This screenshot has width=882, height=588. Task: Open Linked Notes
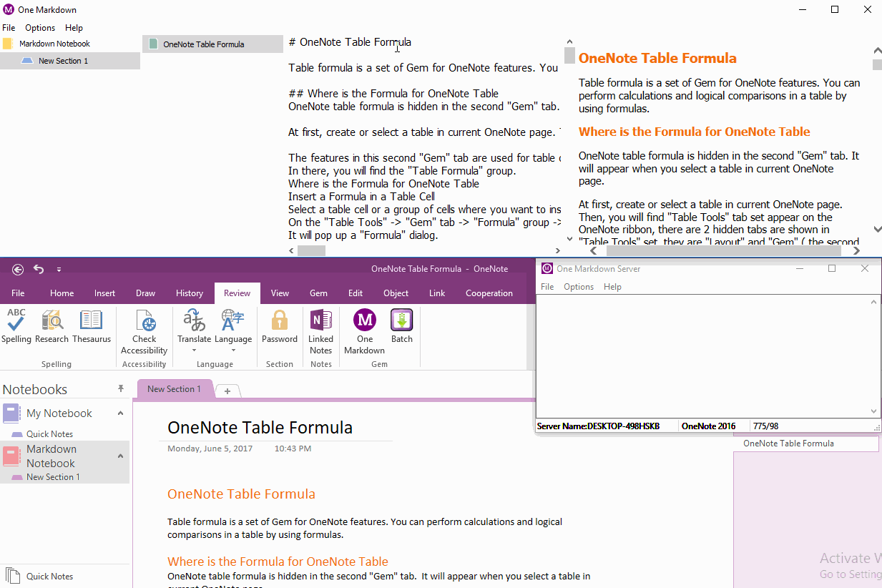point(320,320)
